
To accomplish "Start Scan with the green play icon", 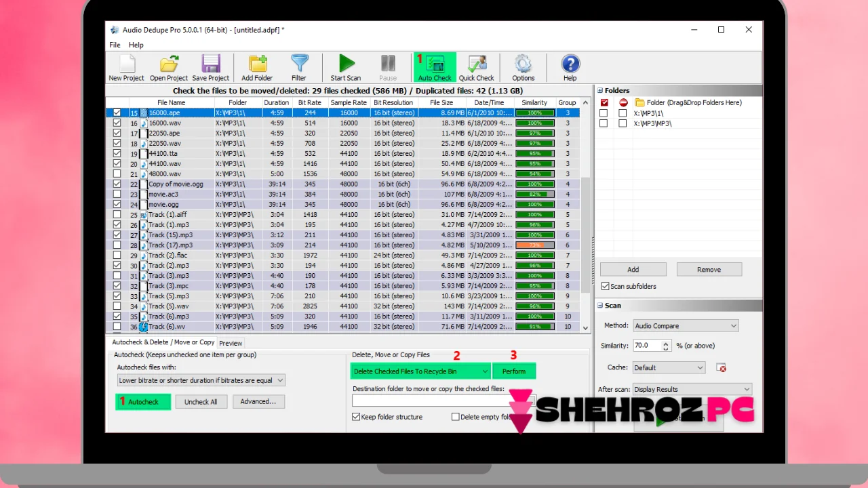I will (x=346, y=68).
